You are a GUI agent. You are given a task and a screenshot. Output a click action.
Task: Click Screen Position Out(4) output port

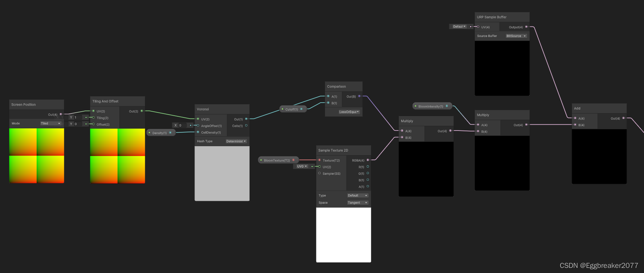pyautogui.click(x=61, y=114)
